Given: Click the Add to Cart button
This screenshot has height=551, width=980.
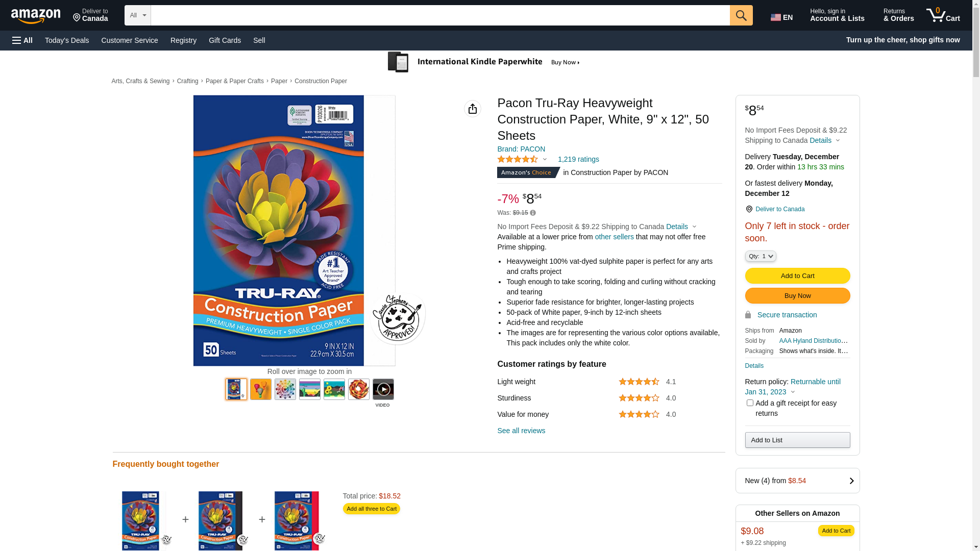Looking at the screenshot, I should point(797,276).
